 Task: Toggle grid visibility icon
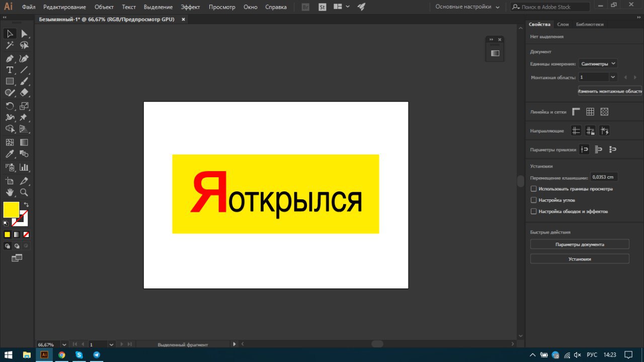point(590,112)
